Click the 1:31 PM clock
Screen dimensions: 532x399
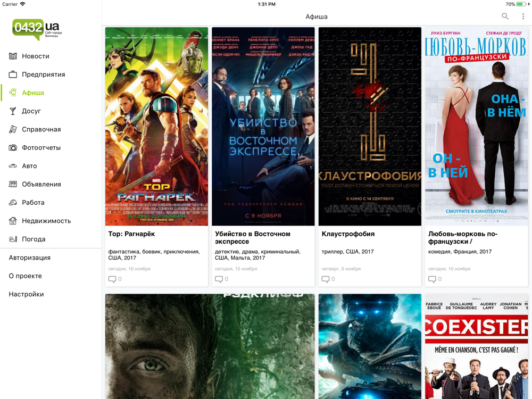267,4
